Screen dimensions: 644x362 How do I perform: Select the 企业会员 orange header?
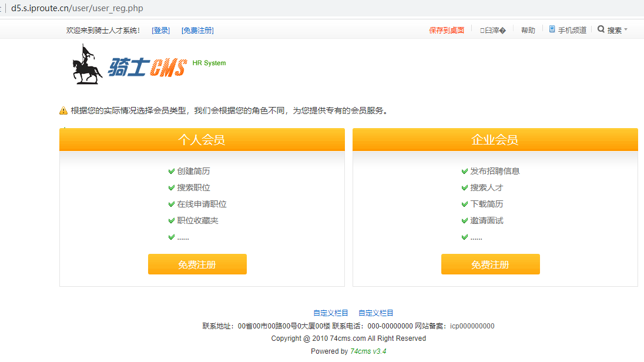click(x=495, y=140)
